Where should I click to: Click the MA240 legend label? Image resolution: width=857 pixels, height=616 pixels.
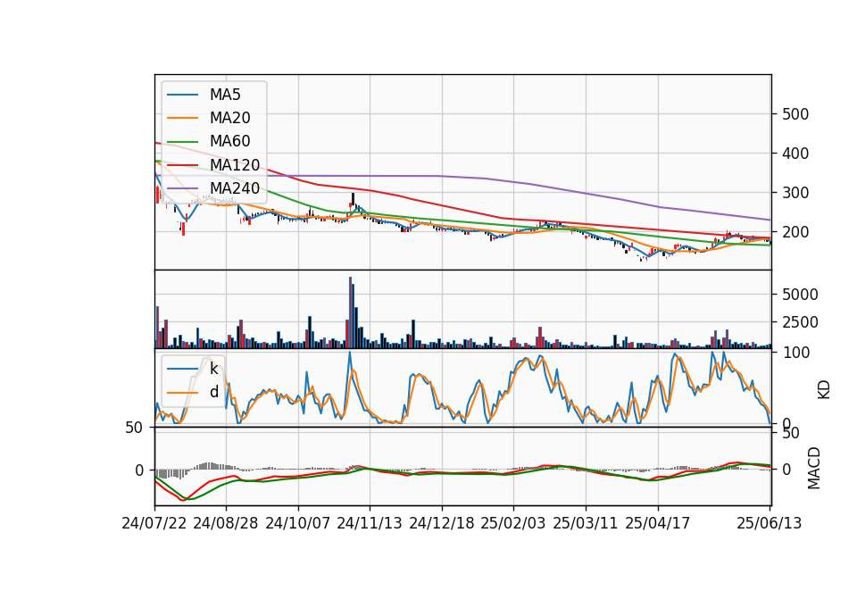click(235, 188)
